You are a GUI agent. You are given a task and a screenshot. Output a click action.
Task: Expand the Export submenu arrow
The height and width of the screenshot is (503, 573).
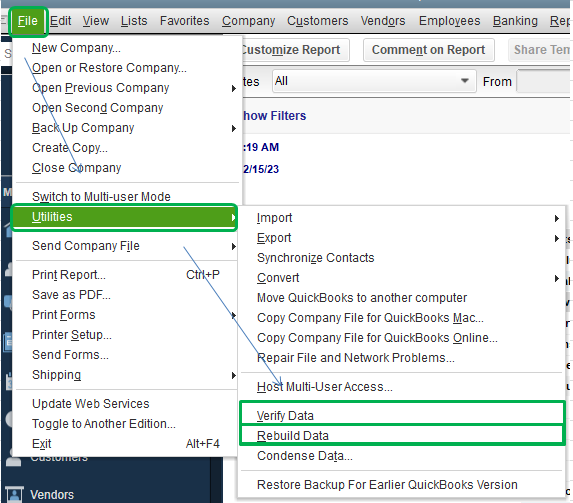(x=557, y=238)
